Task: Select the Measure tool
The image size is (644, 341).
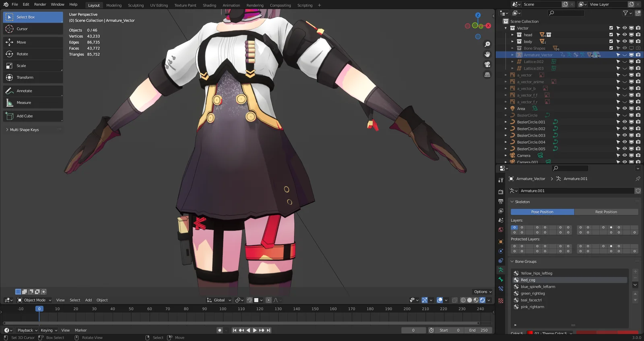Action: 33,103
